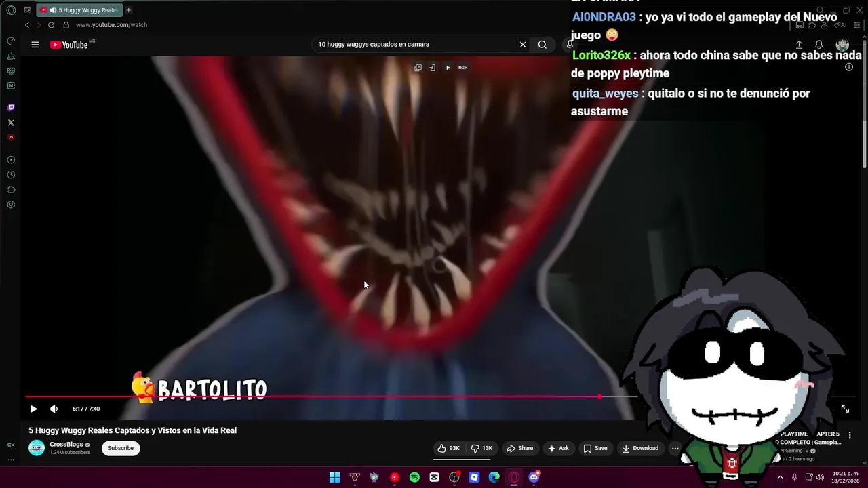Click the address bar URL
The width and height of the screenshot is (868, 488).
pos(111,25)
